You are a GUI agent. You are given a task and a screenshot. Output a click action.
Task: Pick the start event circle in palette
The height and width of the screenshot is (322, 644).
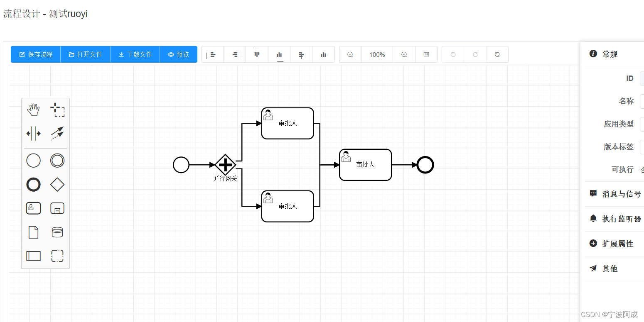[x=33, y=161]
